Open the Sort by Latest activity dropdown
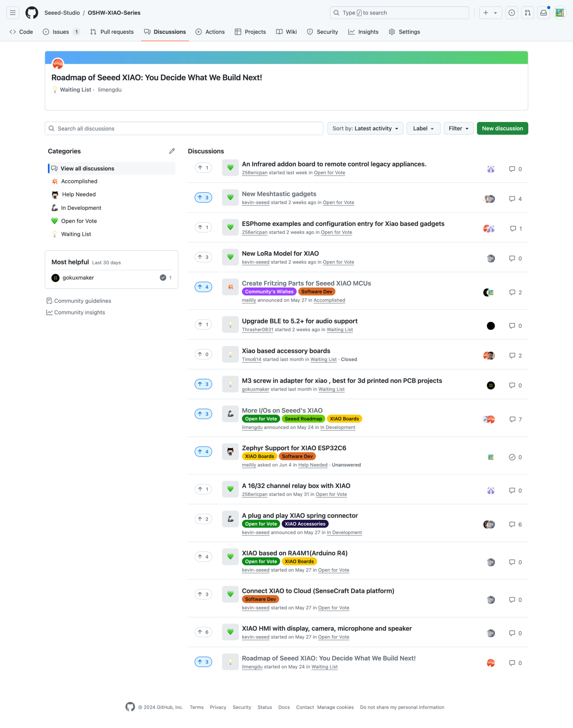The image size is (573, 728). (x=365, y=128)
